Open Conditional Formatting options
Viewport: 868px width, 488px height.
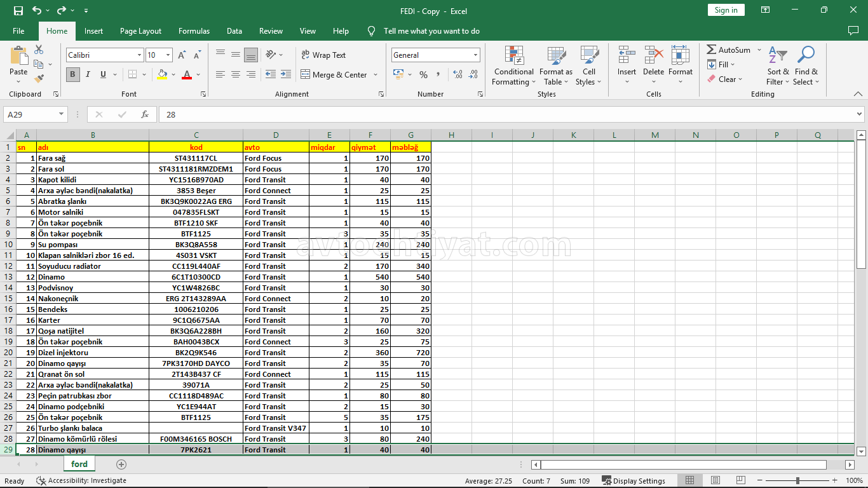(513, 65)
